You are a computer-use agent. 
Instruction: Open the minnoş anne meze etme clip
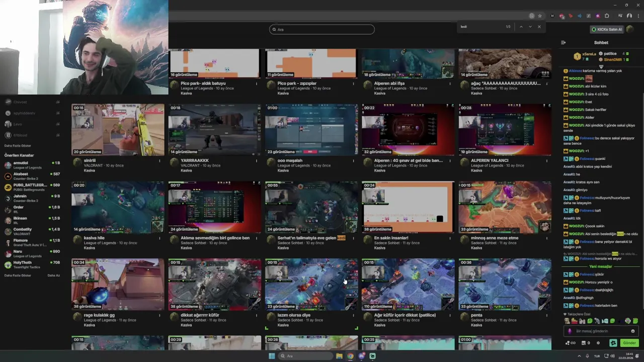pos(505,207)
